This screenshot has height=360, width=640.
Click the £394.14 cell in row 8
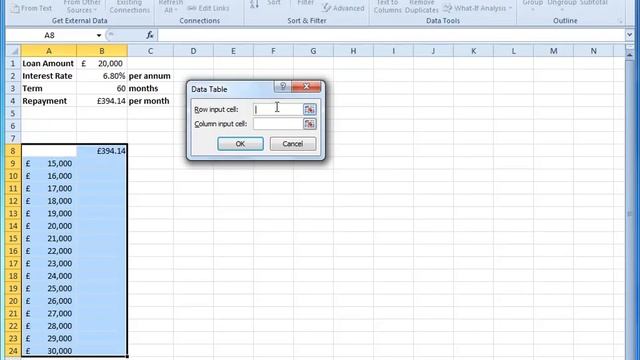click(102, 151)
